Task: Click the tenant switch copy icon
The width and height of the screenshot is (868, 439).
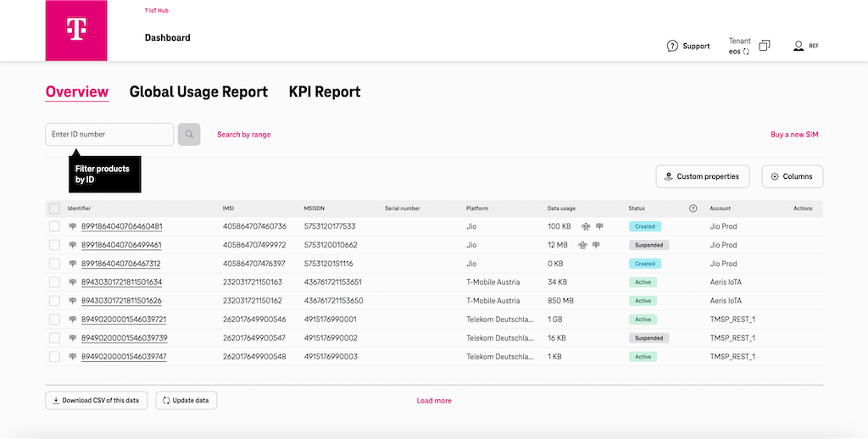Action: pos(765,46)
